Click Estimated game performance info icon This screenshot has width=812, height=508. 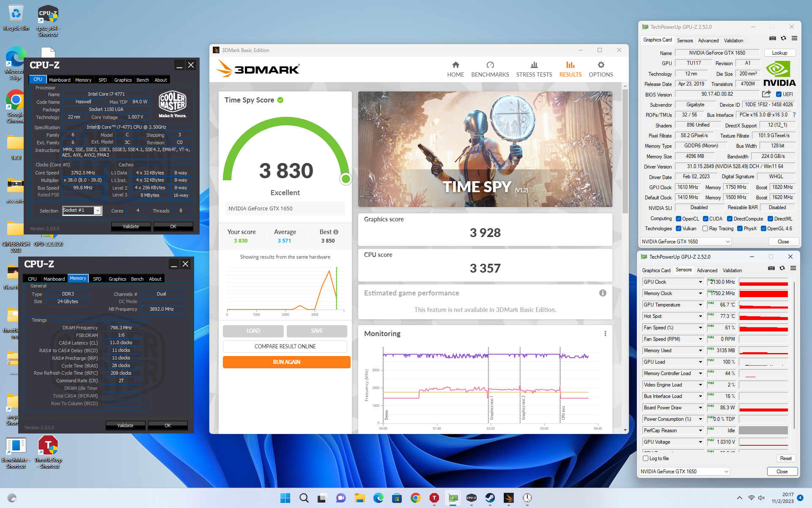[603, 293]
